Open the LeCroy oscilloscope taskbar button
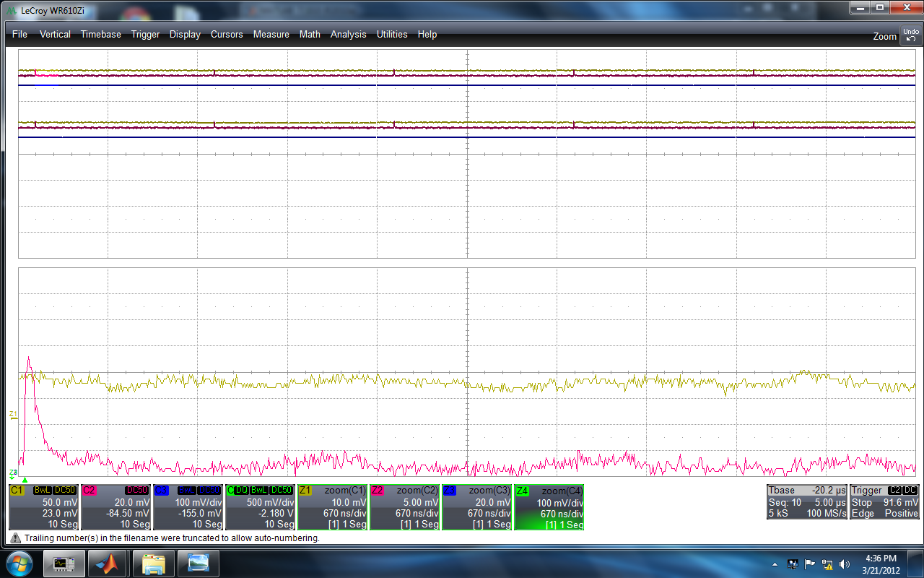This screenshot has width=924, height=578. click(x=64, y=562)
